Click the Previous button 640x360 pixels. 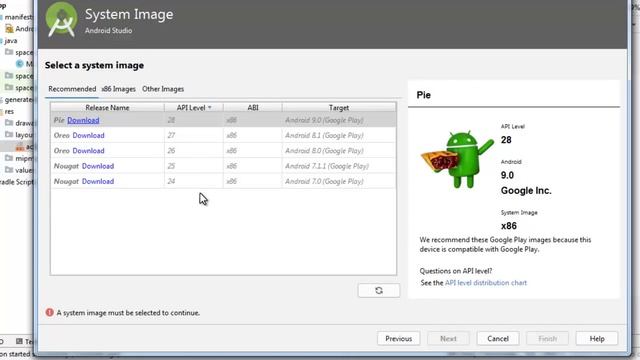tap(398, 338)
